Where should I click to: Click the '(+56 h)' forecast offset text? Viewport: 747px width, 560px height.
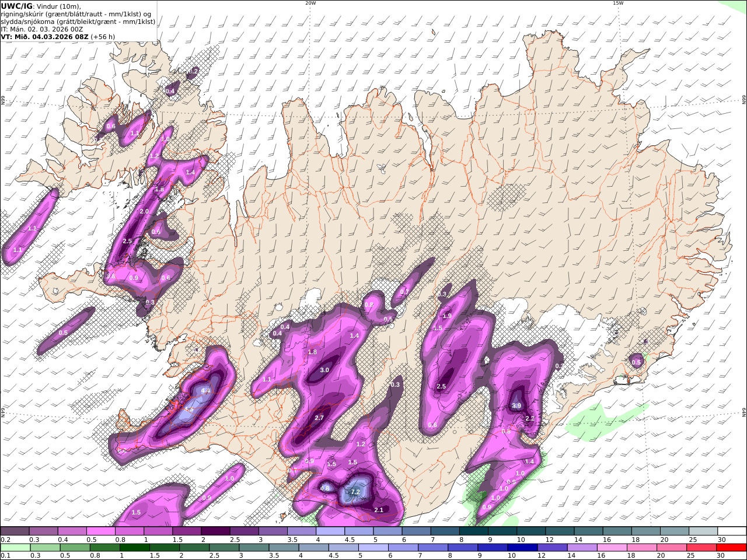[103, 36]
